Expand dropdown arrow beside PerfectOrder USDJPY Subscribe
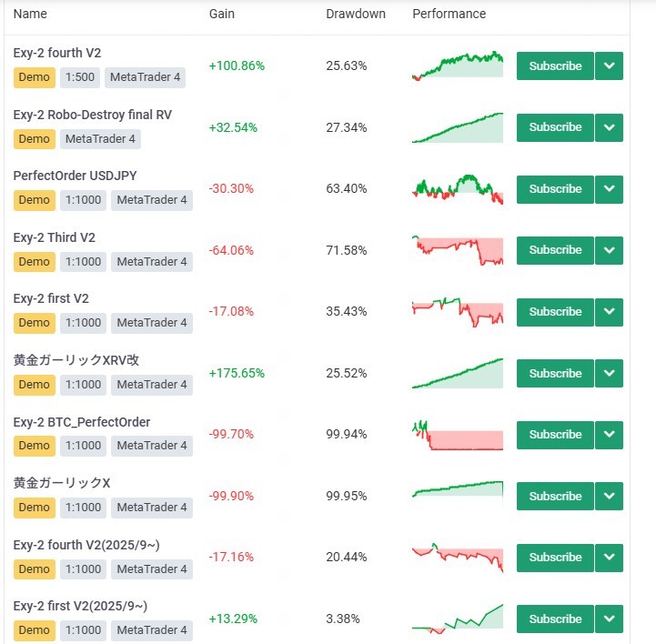This screenshot has height=644, width=656. 609,189
